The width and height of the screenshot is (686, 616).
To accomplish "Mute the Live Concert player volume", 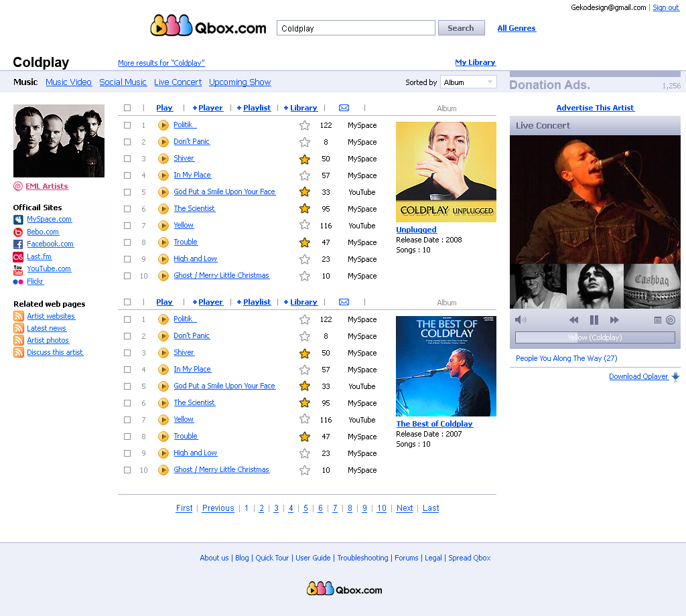I will coord(520,320).
